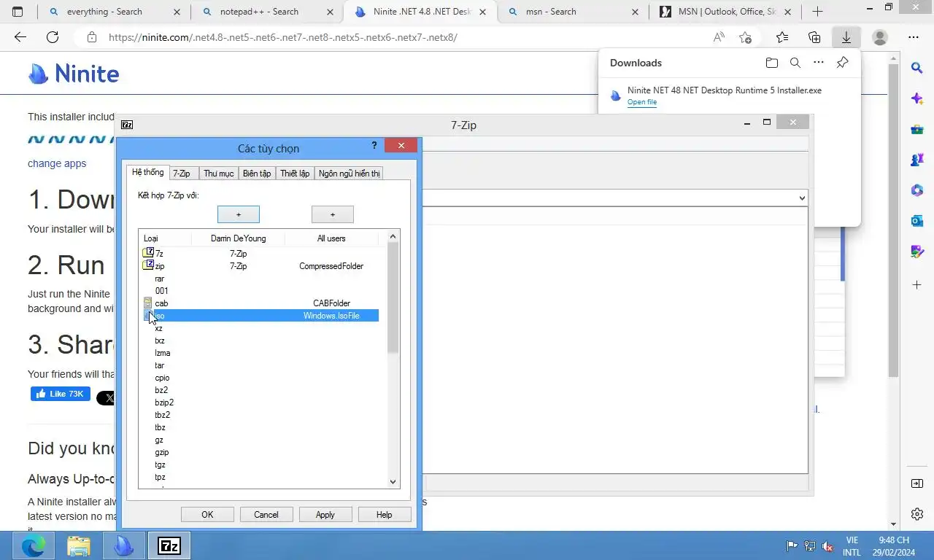Open a new browser tab

(817, 12)
